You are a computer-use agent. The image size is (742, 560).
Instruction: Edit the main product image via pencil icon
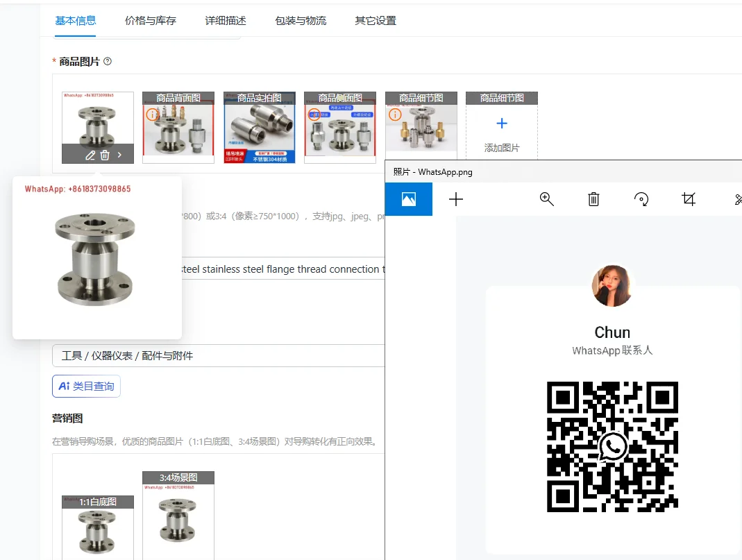pyautogui.click(x=89, y=155)
